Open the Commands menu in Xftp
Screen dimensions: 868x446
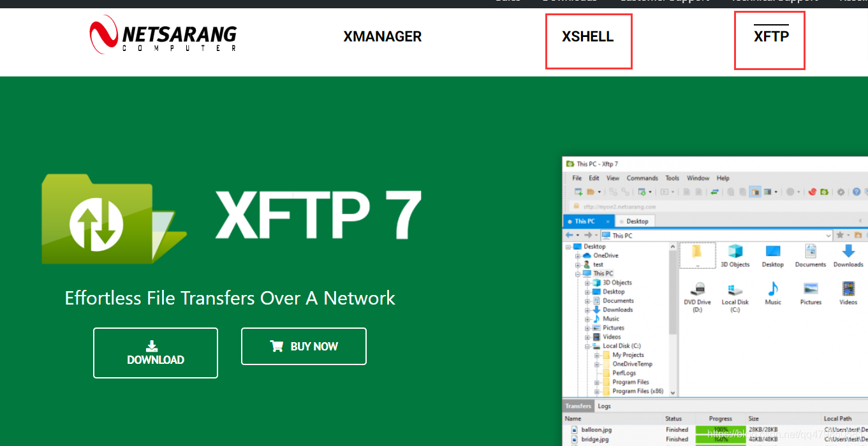tap(642, 178)
